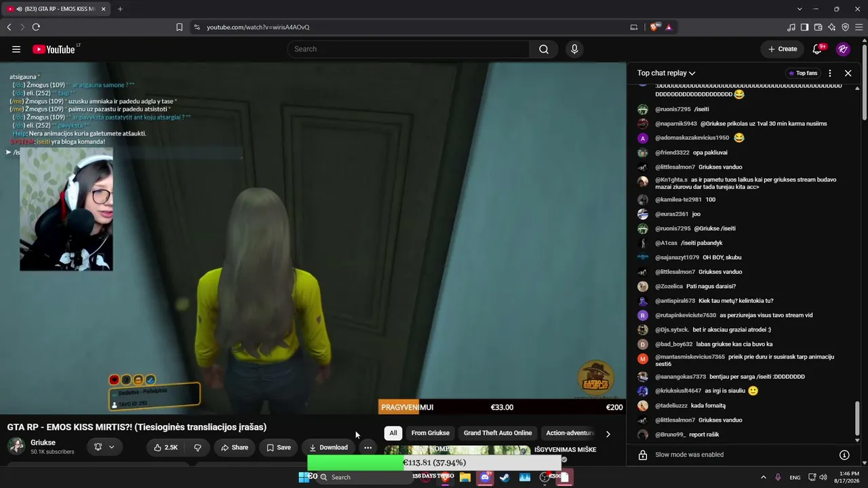The width and height of the screenshot is (868, 488).
Task: Open the YouTube guide hamburger menu
Action: 16,49
